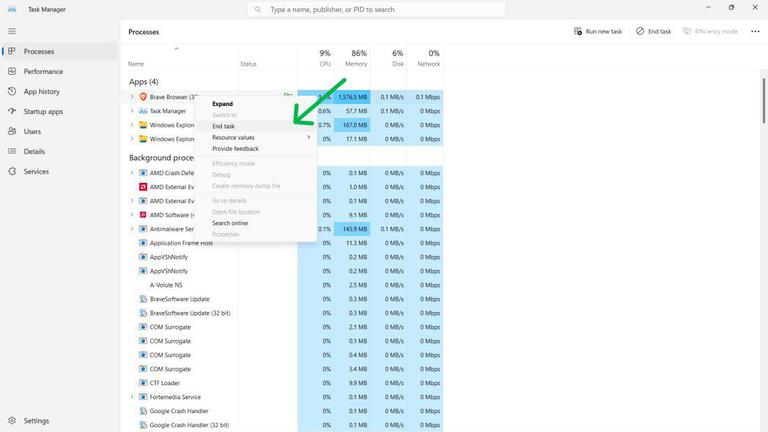Image resolution: width=768 pixels, height=432 pixels.
Task: Select the App history navigation item
Action: pos(60,92)
